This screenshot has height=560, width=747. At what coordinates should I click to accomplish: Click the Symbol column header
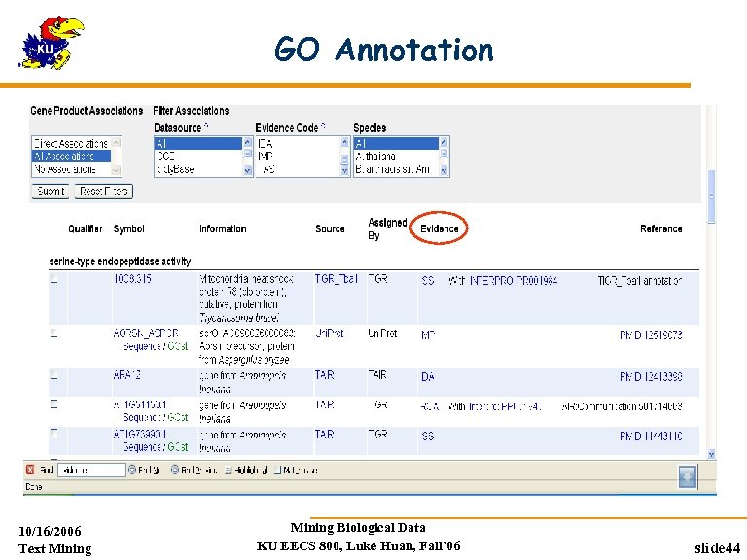pyautogui.click(x=128, y=228)
